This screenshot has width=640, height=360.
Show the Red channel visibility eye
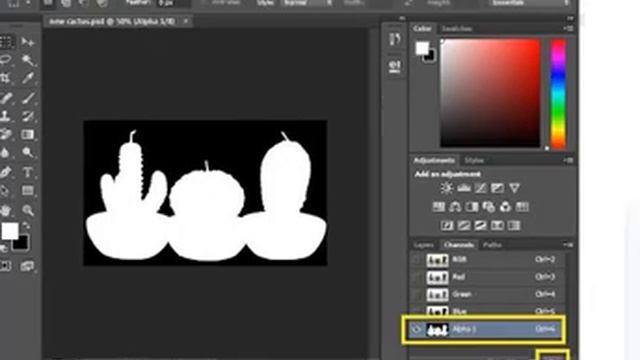pos(417,277)
